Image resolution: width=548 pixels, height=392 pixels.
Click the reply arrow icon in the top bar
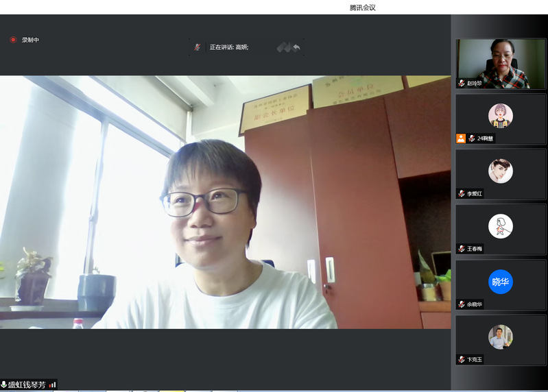(x=296, y=47)
